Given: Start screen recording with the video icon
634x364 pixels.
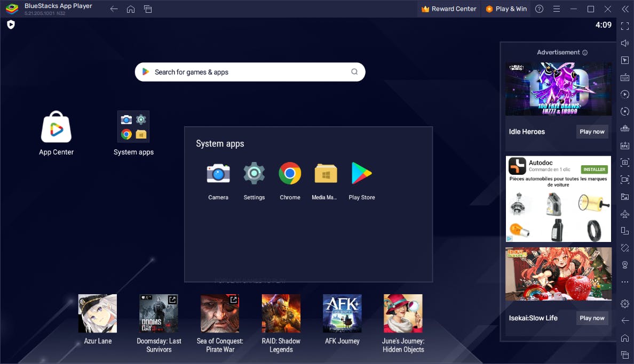Looking at the screenshot, I should [625, 180].
